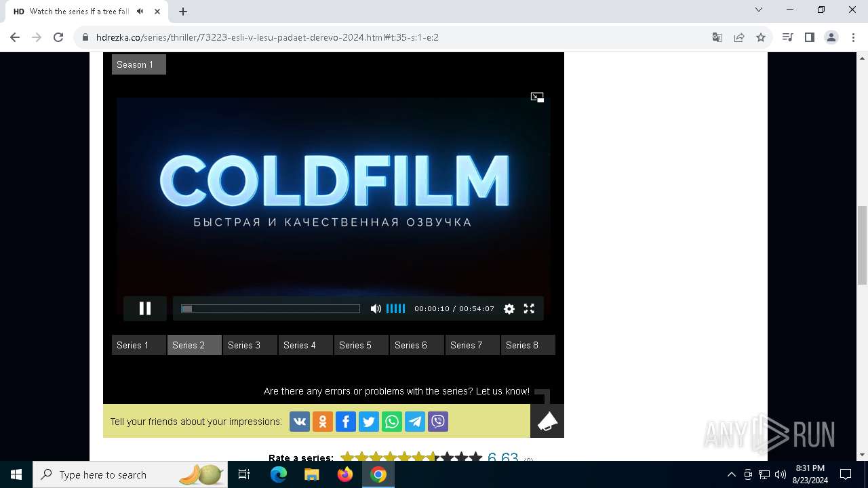The image size is (868, 488).
Task: Click the page vertical scrollbar
Action: pos(863,245)
